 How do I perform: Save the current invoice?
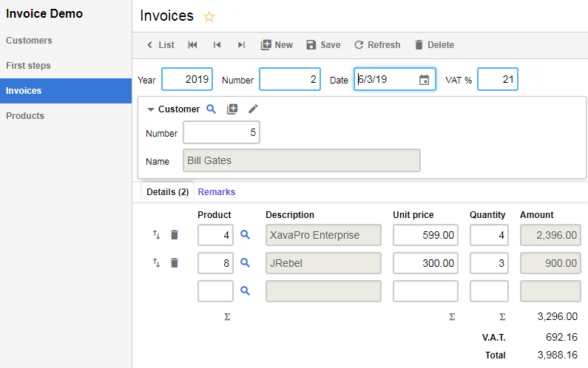(323, 45)
